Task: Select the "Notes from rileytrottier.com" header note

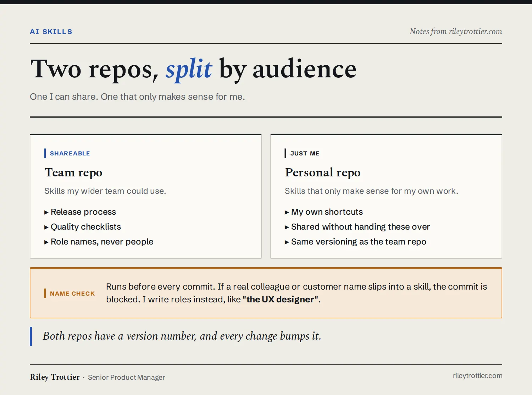Action: (x=456, y=32)
